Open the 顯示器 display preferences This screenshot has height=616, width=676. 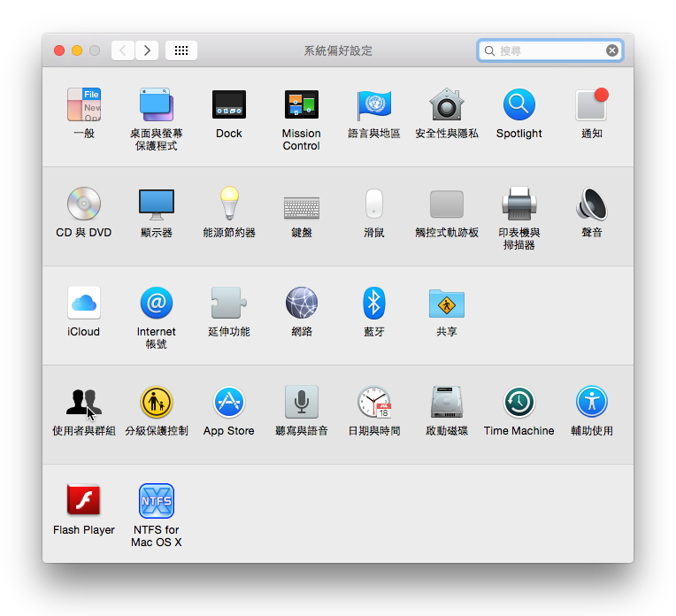156,204
